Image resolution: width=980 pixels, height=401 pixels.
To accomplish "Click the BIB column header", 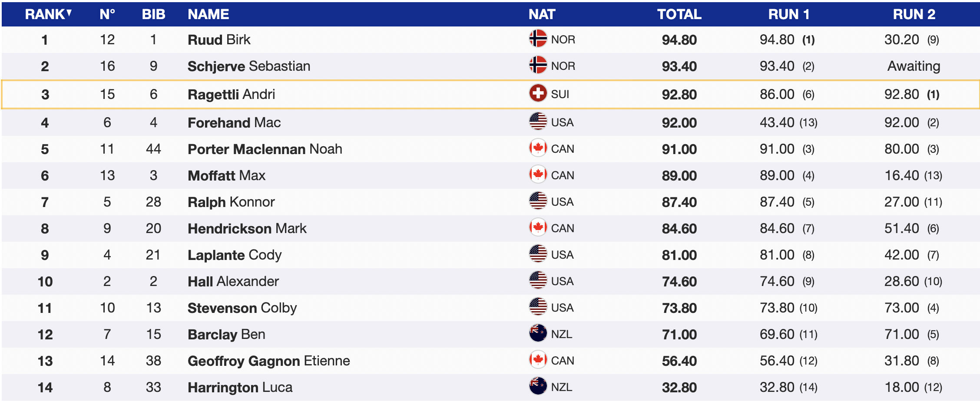I will pos(153,14).
